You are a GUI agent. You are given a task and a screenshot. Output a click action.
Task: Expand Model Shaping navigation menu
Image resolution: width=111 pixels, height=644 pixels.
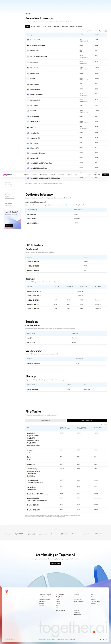[44, 175]
